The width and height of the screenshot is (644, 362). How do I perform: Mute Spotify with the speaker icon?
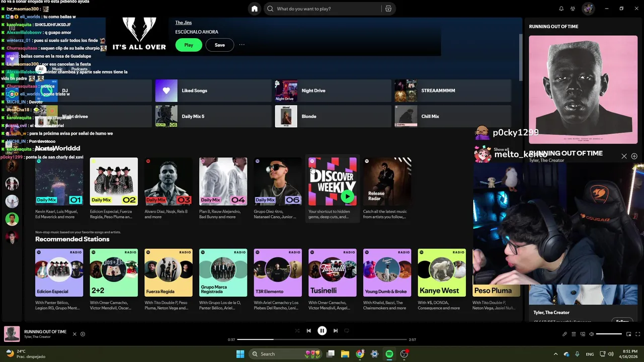591,334
